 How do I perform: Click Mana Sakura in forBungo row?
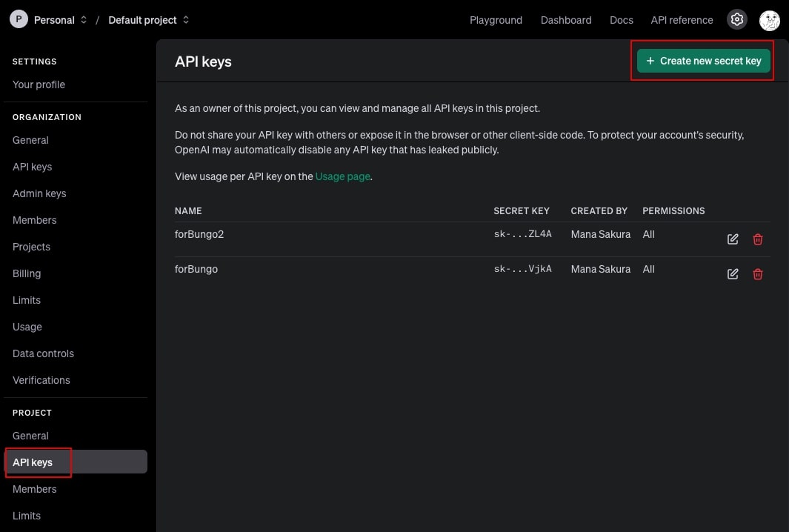(600, 269)
